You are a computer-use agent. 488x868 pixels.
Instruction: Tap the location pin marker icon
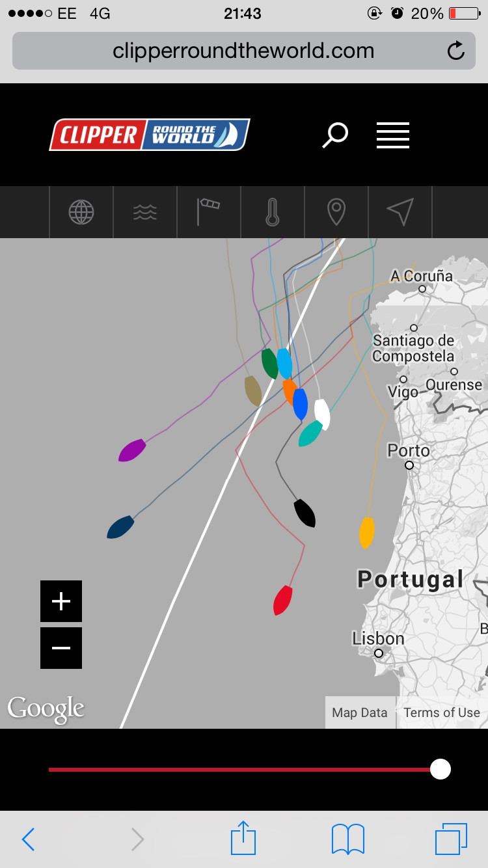[336, 212]
